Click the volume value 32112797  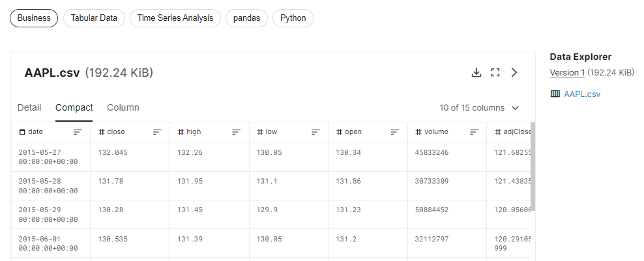pos(432,239)
